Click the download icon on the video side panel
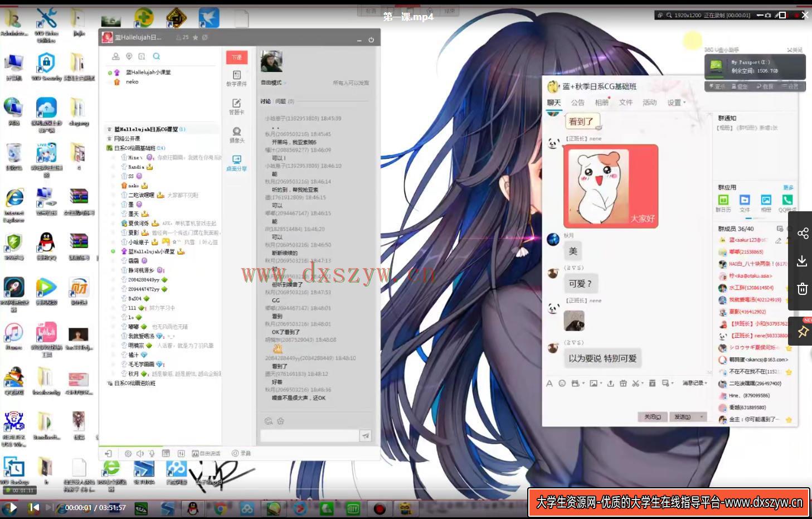 803,261
